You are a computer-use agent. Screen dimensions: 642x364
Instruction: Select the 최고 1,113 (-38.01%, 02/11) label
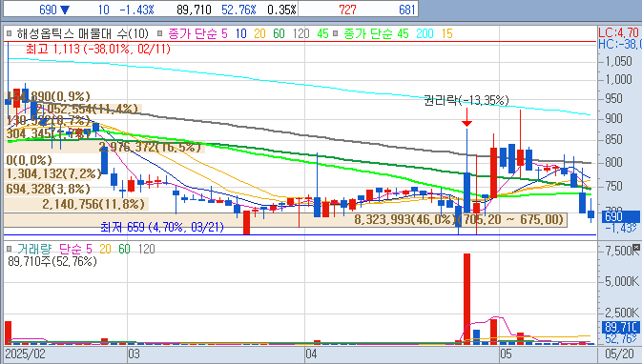98,50
